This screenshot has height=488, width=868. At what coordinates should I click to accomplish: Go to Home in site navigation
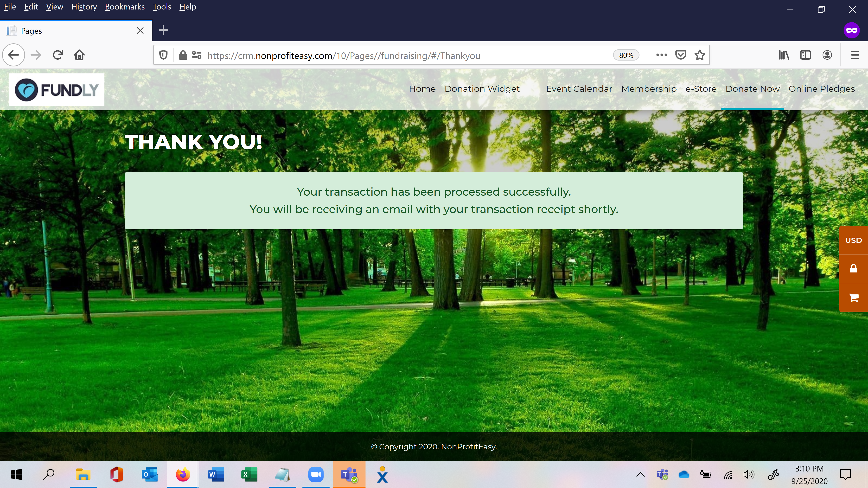pyautogui.click(x=422, y=89)
